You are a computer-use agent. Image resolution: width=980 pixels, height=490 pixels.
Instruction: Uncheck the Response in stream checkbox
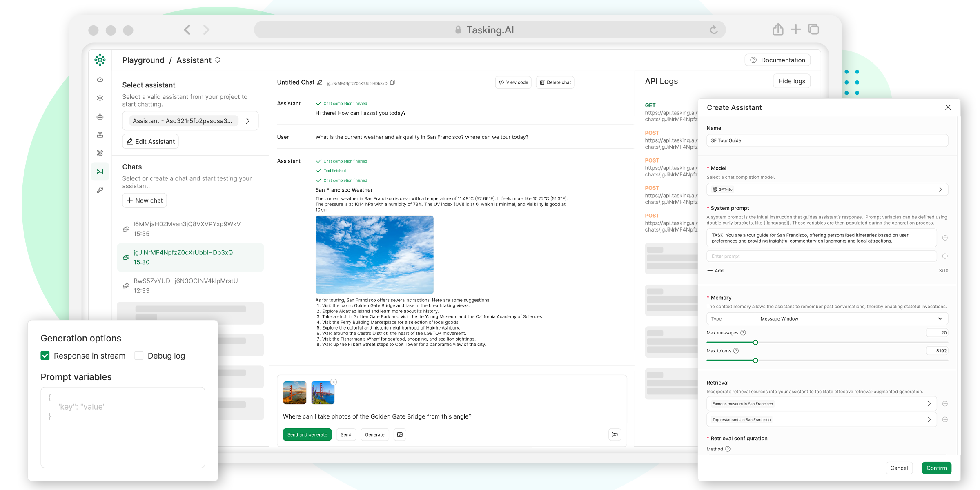pyautogui.click(x=45, y=356)
